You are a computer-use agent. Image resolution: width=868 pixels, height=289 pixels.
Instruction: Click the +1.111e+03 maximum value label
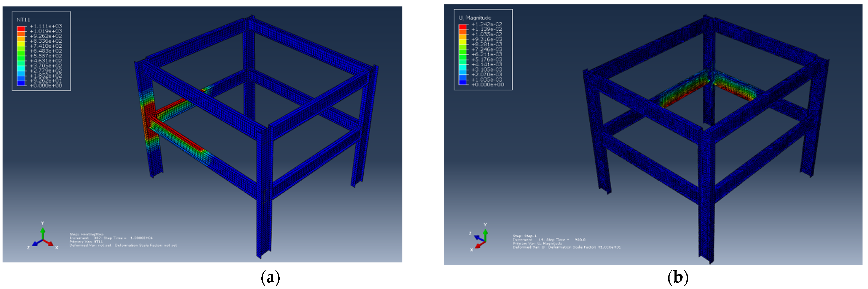(x=46, y=26)
